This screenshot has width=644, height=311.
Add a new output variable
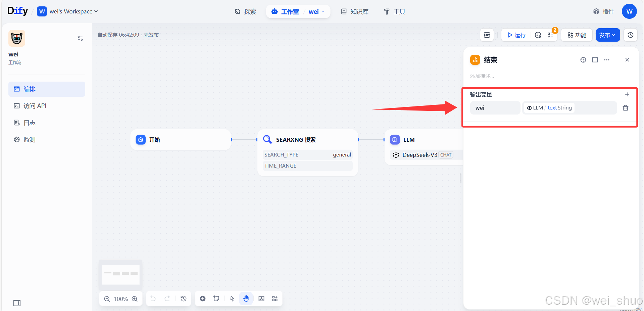627,94
